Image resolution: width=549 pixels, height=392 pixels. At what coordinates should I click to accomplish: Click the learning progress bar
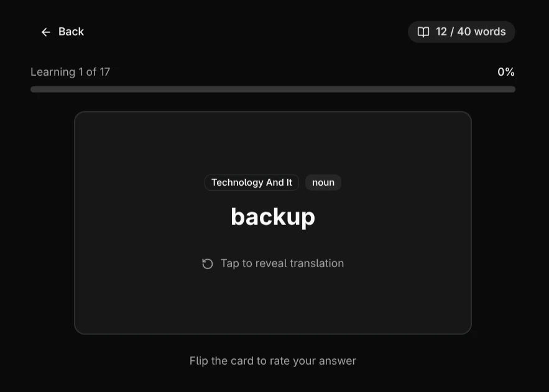pyautogui.click(x=273, y=89)
